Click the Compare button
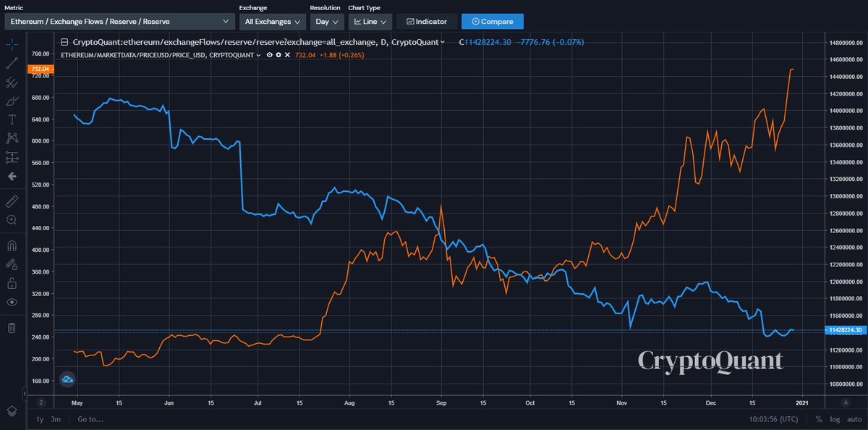Image resolution: width=868 pixels, height=430 pixels. [x=493, y=21]
